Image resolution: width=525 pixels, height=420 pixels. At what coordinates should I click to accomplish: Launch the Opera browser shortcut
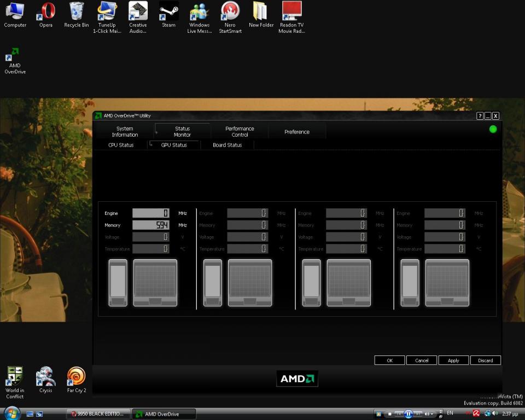[45, 15]
